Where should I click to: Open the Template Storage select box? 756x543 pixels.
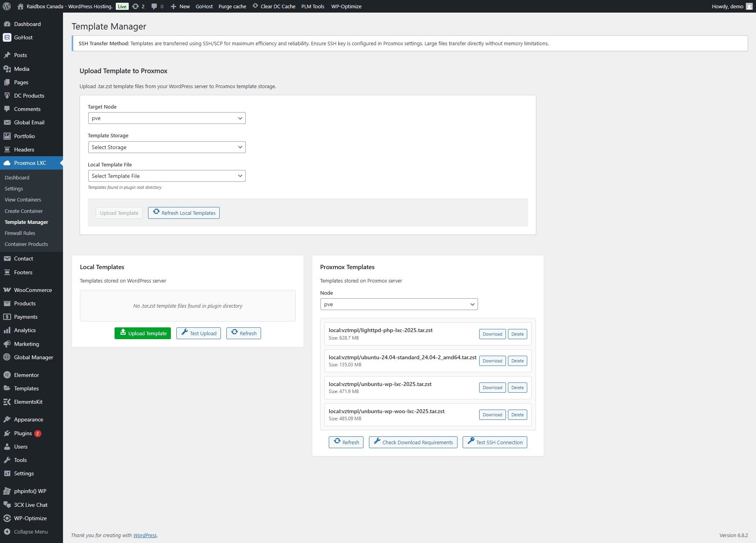point(167,147)
